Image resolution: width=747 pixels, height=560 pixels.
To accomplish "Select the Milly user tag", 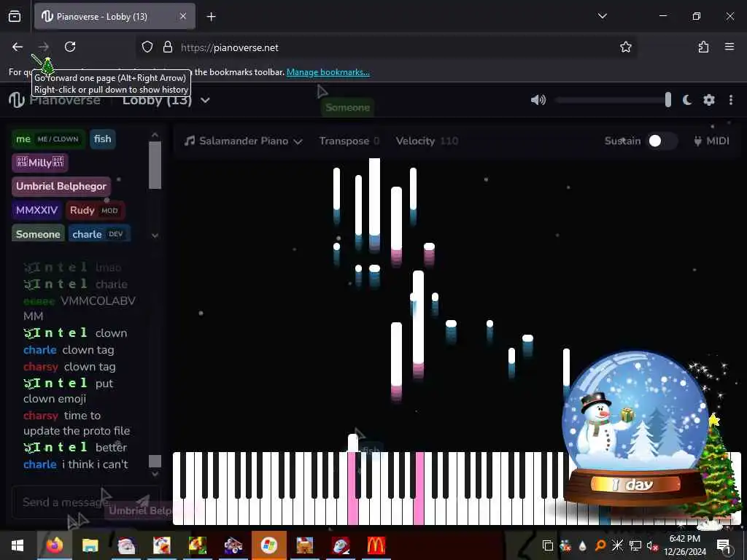I will [x=40, y=163].
